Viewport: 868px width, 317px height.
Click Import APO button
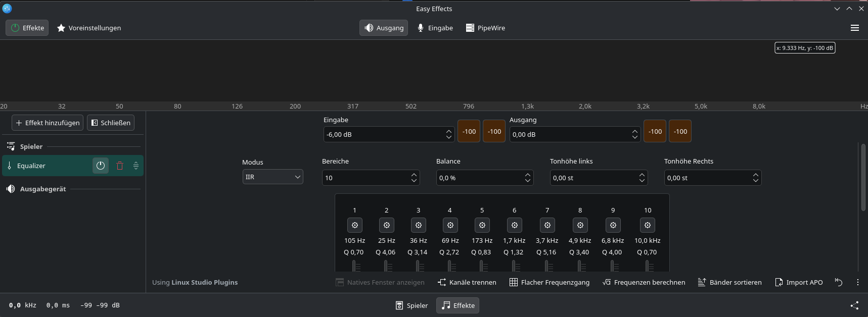pos(799,282)
